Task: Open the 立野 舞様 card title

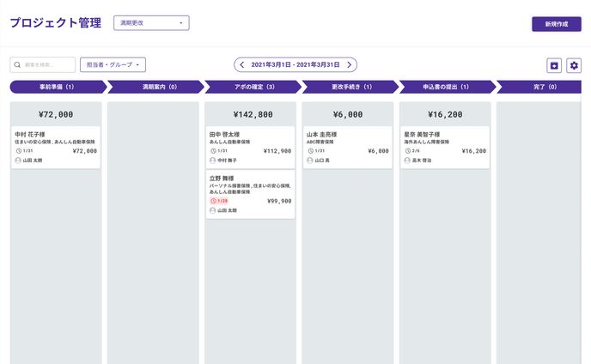Action: 222,179
